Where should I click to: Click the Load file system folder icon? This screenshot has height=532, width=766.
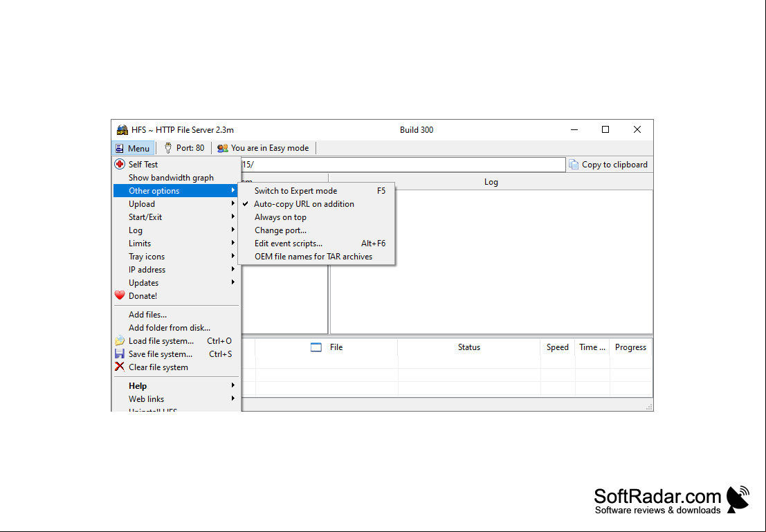pyautogui.click(x=120, y=340)
